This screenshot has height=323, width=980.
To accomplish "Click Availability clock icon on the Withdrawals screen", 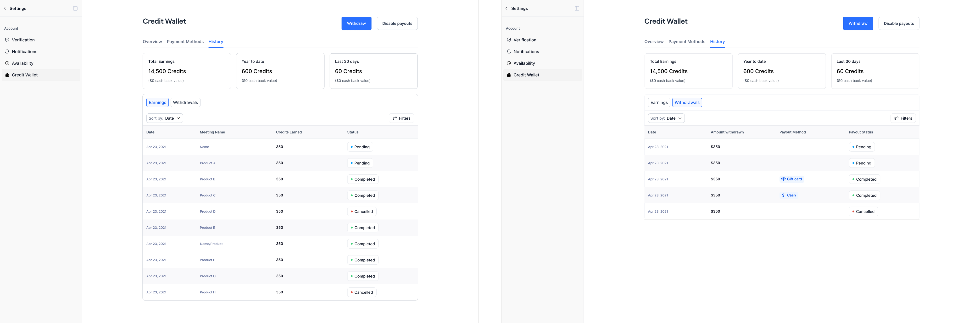I will 509,63.
